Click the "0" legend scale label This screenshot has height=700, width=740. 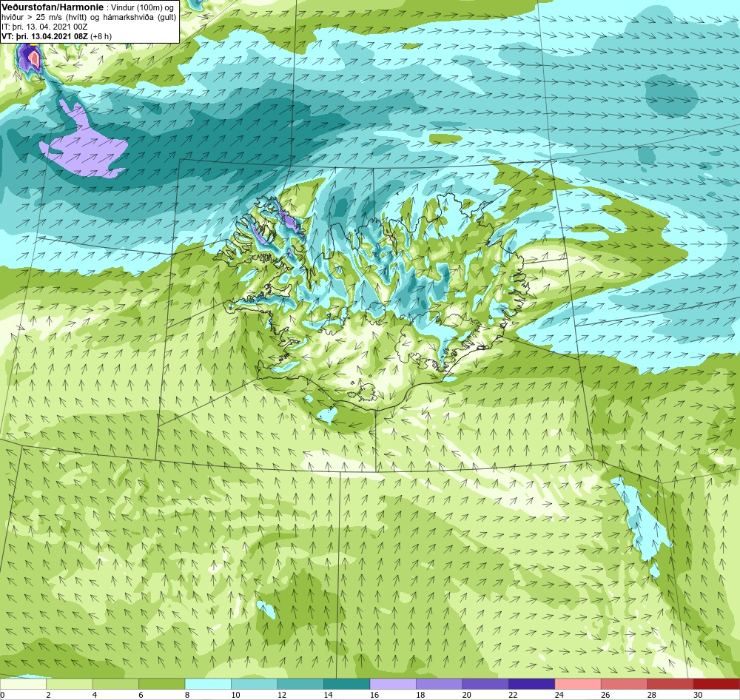2,695
